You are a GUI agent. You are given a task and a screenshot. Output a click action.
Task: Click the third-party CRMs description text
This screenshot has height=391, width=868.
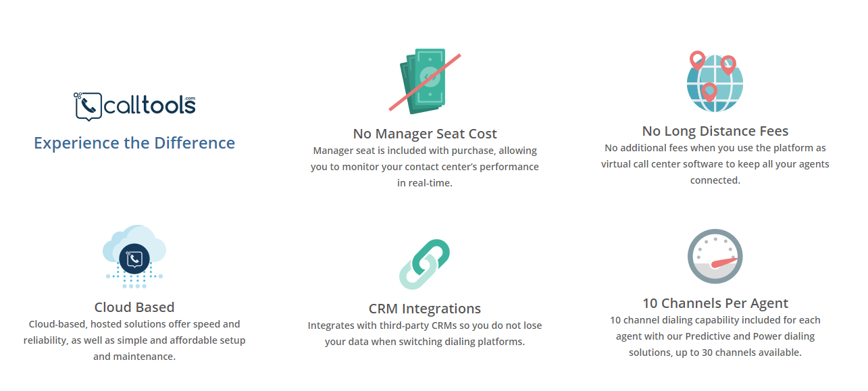click(425, 334)
